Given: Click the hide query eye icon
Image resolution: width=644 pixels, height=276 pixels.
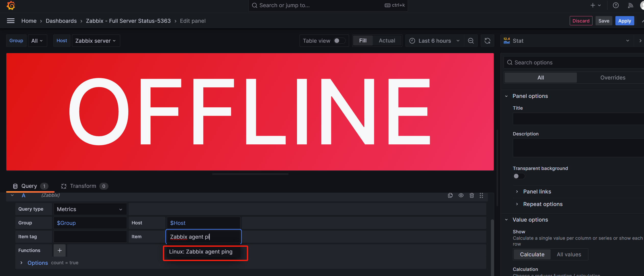Looking at the screenshot, I should pos(461,195).
